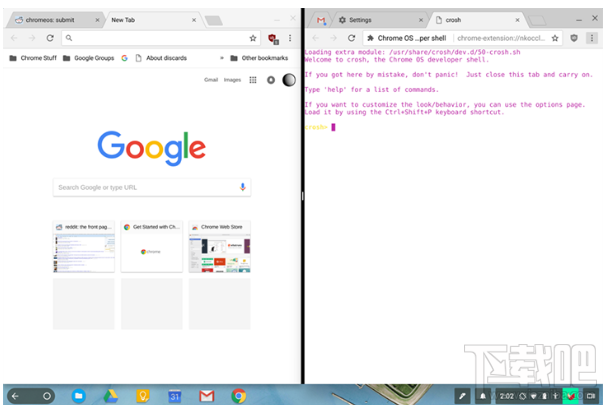
Task: Open the Gmail link on Google page
Action: 211,80
